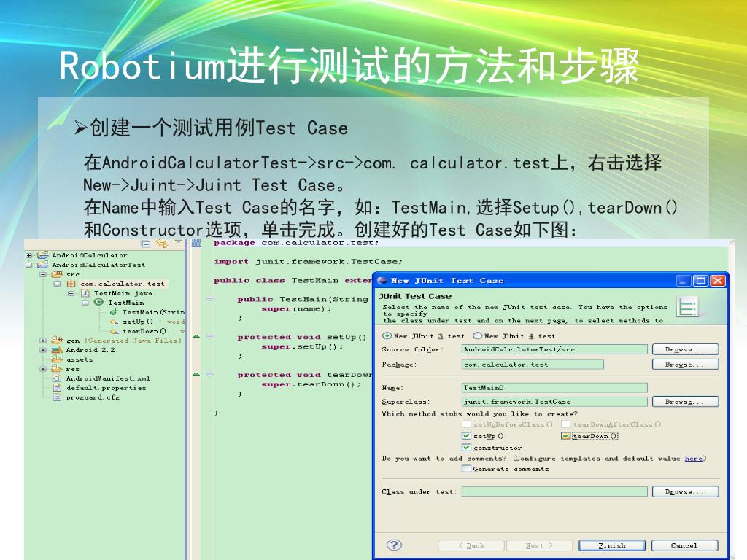Click the tearDownAfterClass() checkbox

point(565,424)
